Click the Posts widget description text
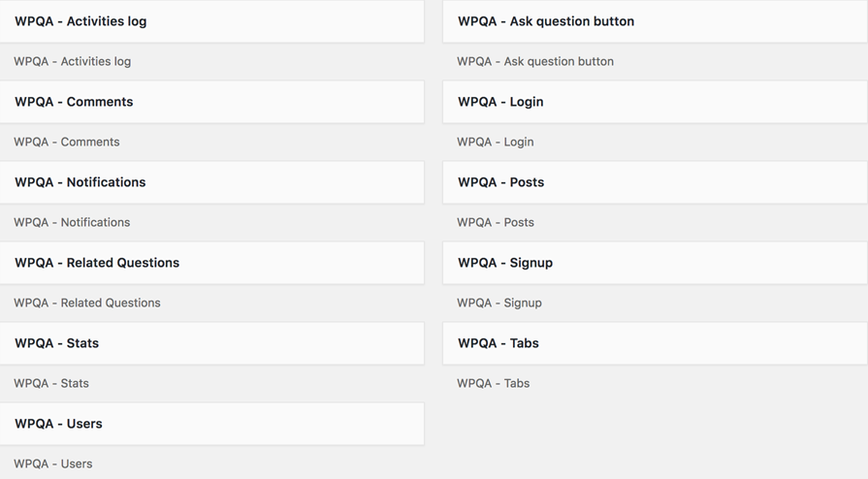Image resolution: width=868 pixels, height=479 pixels. point(496,222)
